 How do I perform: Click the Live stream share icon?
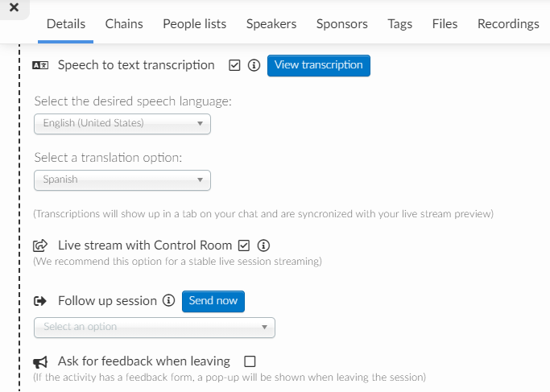click(40, 246)
